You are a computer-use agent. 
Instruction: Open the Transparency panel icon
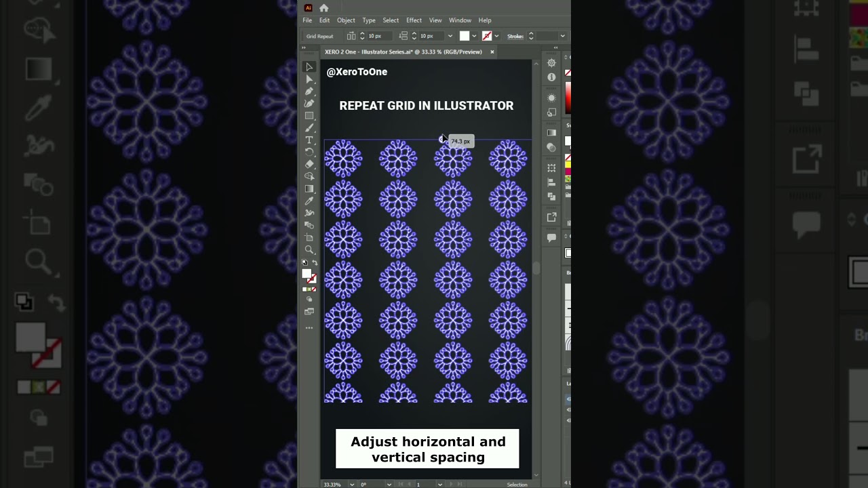(551, 147)
